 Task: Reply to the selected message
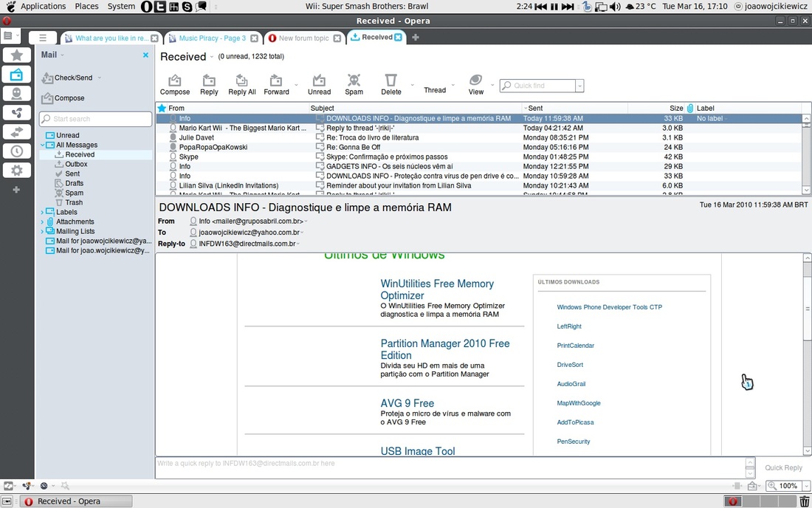click(x=209, y=85)
